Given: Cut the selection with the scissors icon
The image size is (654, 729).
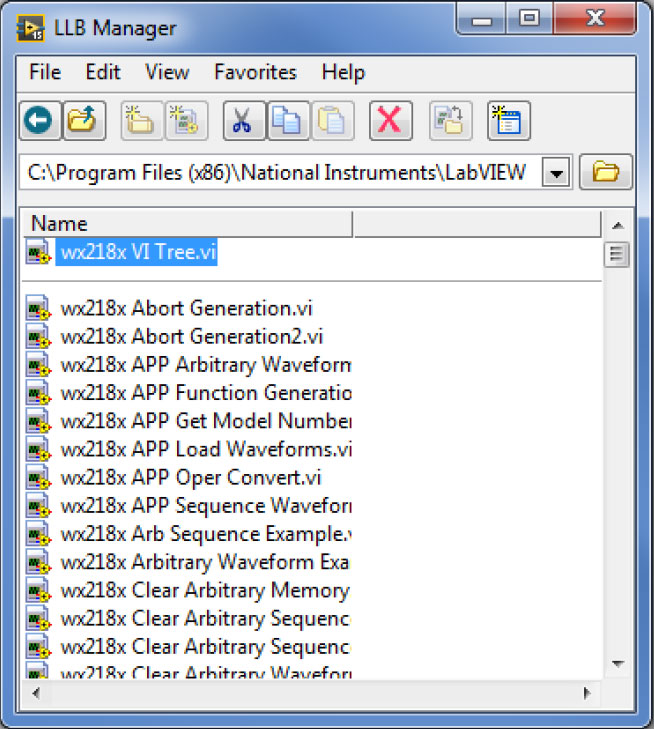Looking at the screenshot, I should coord(241,122).
